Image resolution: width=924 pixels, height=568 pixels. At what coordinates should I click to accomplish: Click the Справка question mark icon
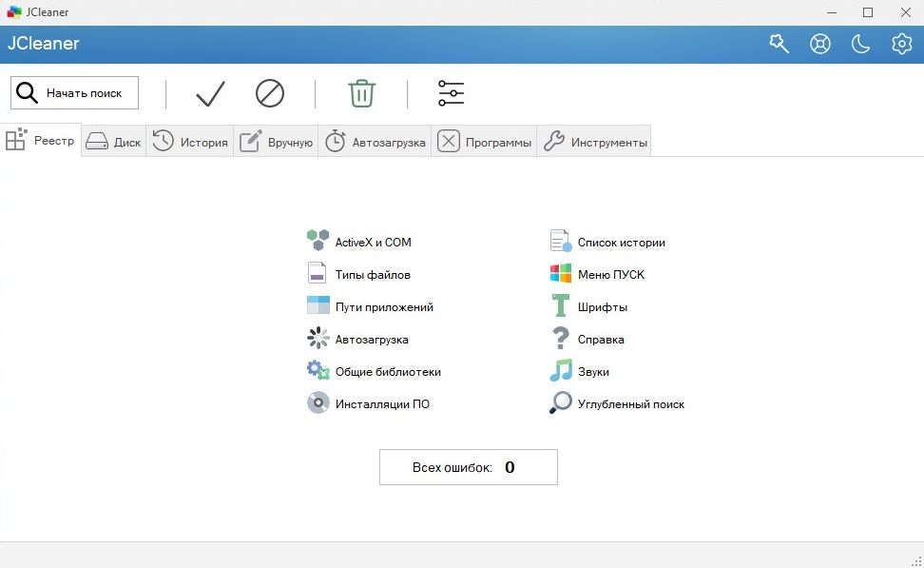point(561,338)
